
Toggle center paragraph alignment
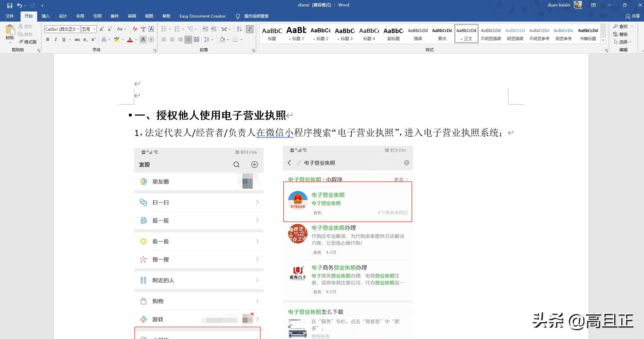tap(172, 39)
